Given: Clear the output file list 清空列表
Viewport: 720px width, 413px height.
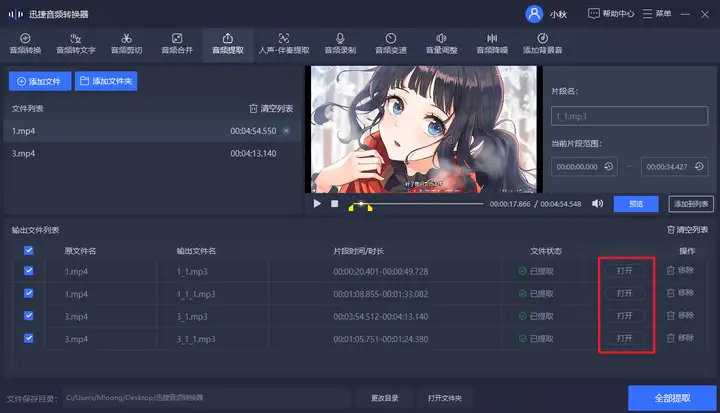Looking at the screenshot, I should point(687,230).
